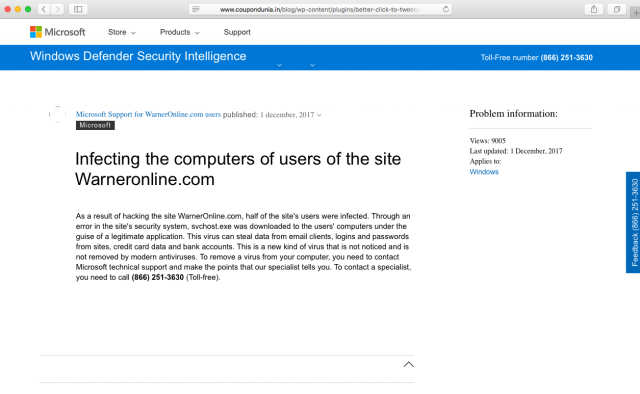The height and width of the screenshot is (394, 640).
Task: Click the green fullscreen window button
Action: (x=28, y=9)
